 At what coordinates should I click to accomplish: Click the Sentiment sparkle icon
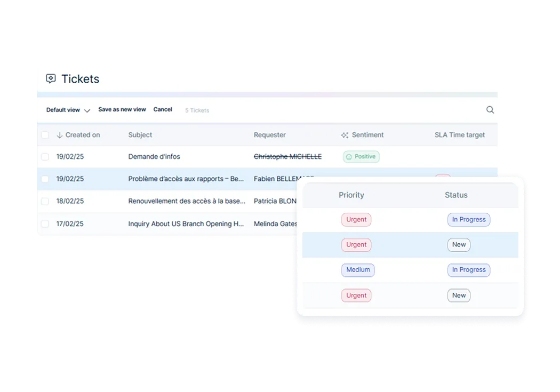pyautogui.click(x=345, y=135)
